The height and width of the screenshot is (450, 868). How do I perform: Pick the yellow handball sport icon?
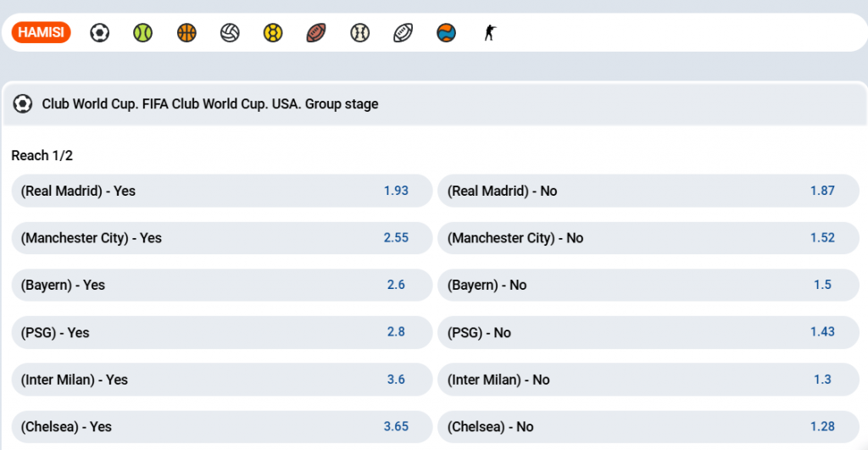[273, 33]
